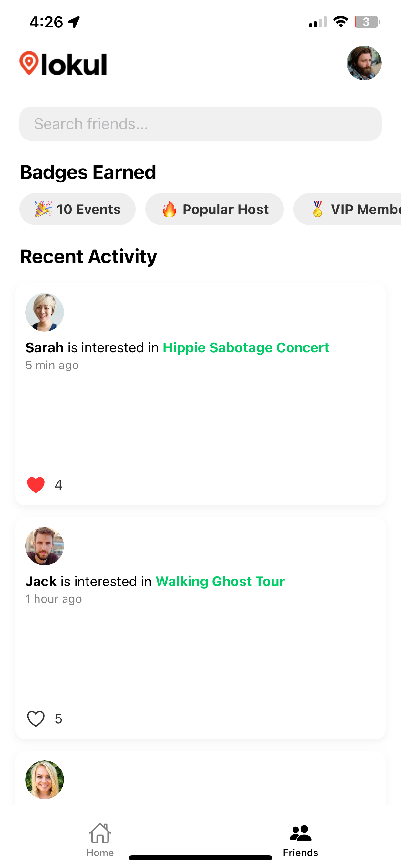Select the Popular Host badge
401x868 pixels.
pos(215,209)
